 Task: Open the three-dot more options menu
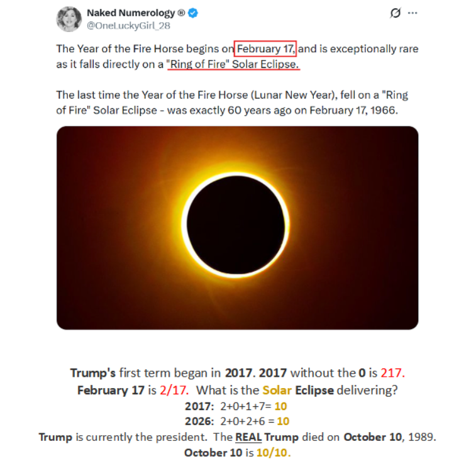[x=412, y=13]
